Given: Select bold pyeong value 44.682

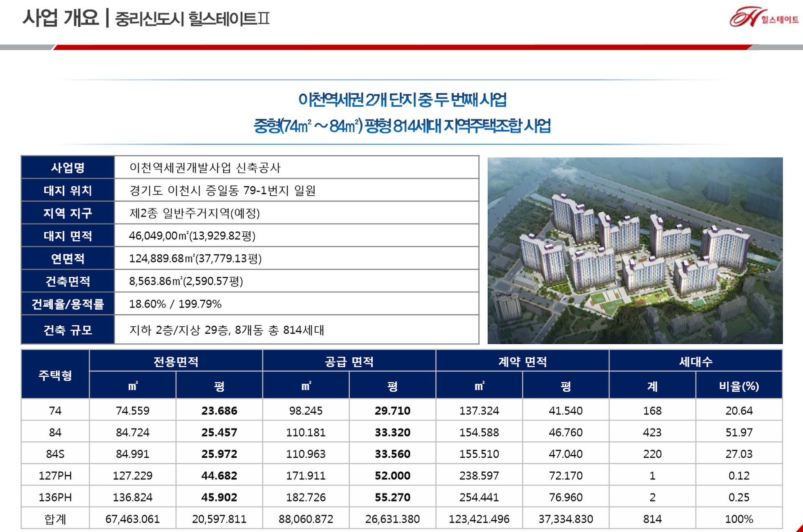Looking at the screenshot, I should pyautogui.click(x=219, y=476).
